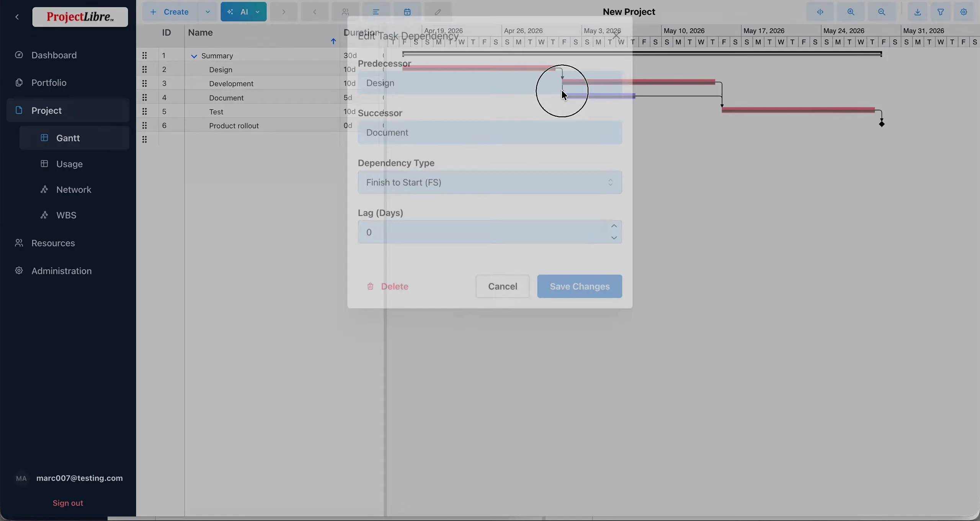Increase Lag days with up stepper
This screenshot has height=521, width=980.
pos(614,226)
